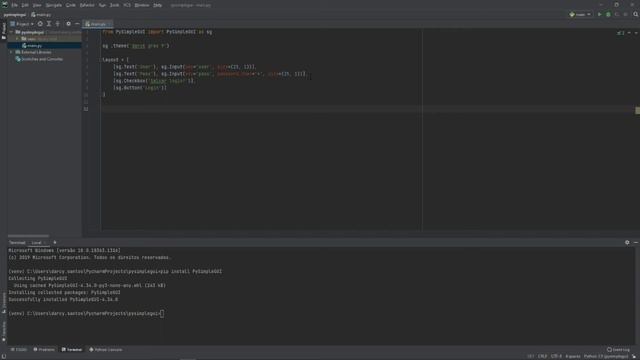The height and width of the screenshot is (360, 640).
Task: Open the VCS menu
Action: [127, 5]
